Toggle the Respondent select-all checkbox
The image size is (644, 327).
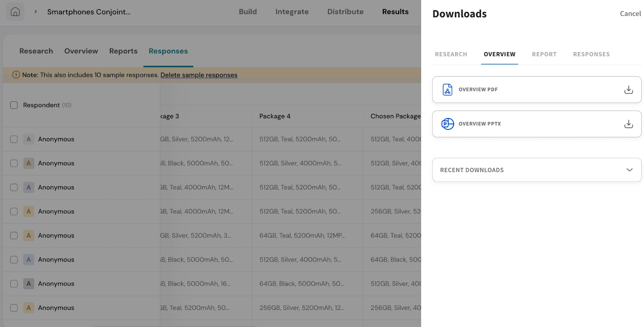pyautogui.click(x=14, y=105)
